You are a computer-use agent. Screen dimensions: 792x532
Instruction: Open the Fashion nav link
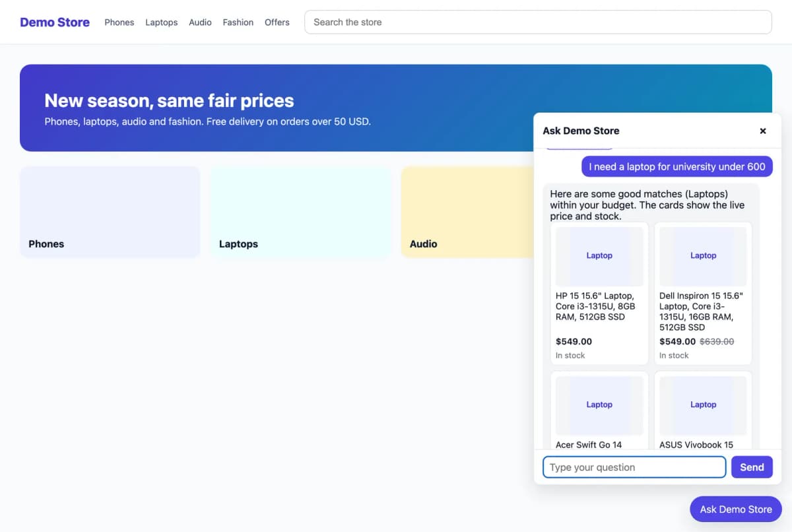pos(238,22)
